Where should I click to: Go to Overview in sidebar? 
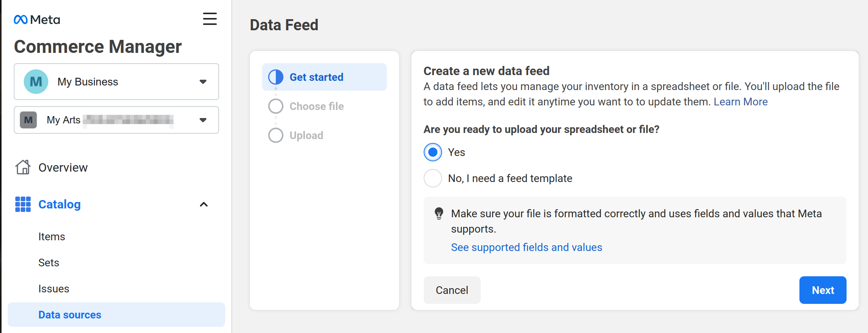pyautogui.click(x=63, y=167)
